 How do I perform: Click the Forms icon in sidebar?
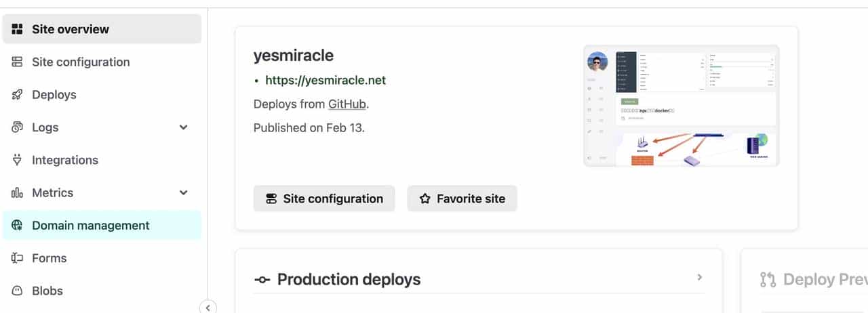(18, 258)
